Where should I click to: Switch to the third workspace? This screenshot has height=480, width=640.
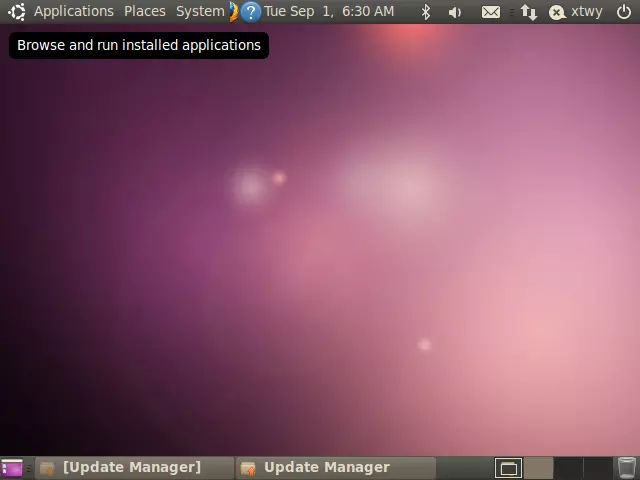568,468
